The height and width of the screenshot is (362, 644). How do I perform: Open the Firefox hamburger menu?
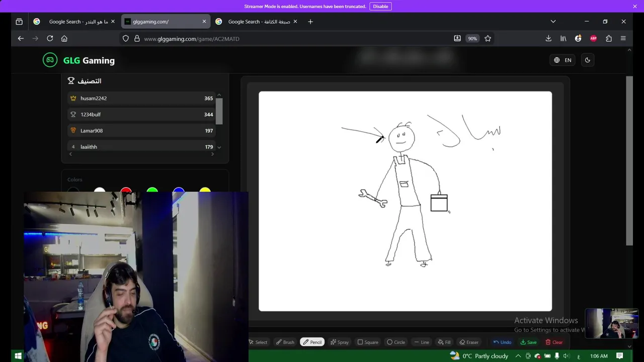coord(623,39)
